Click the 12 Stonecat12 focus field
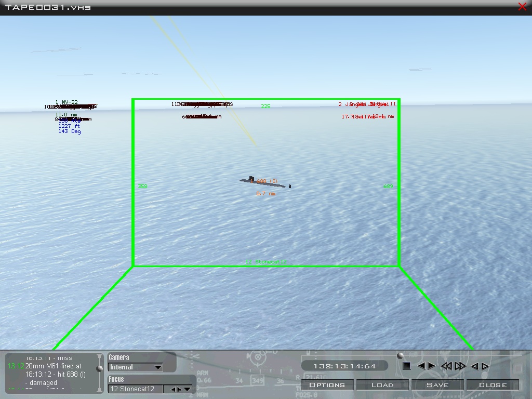The height and width of the screenshot is (399, 532). click(x=136, y=389)
